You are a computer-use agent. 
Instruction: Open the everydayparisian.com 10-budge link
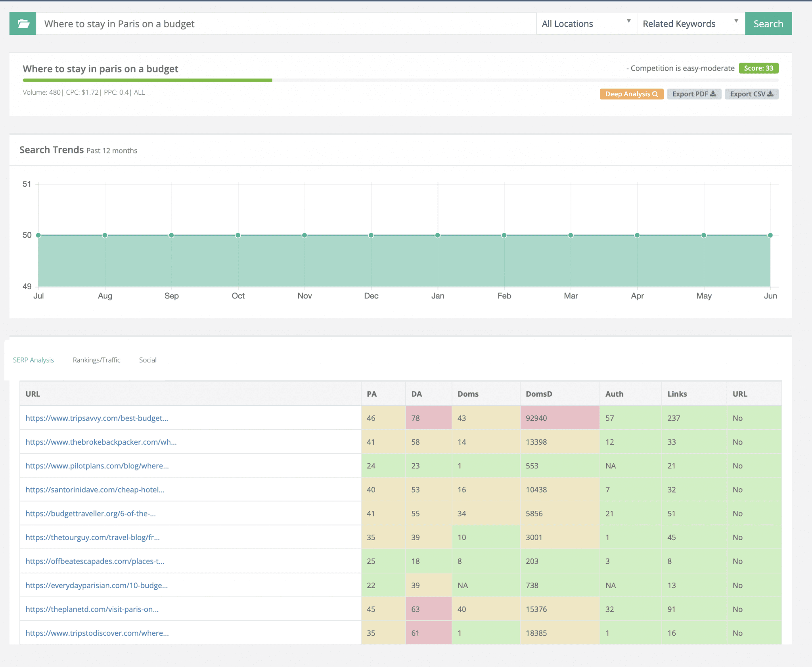pos(96,585)
